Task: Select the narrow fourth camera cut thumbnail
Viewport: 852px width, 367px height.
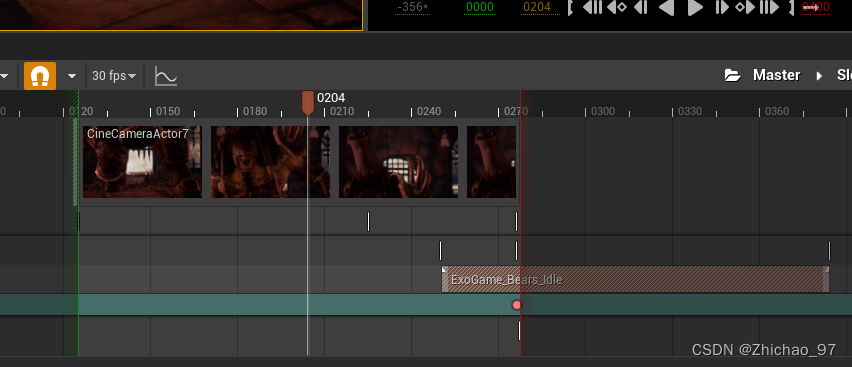Action: 491,162
